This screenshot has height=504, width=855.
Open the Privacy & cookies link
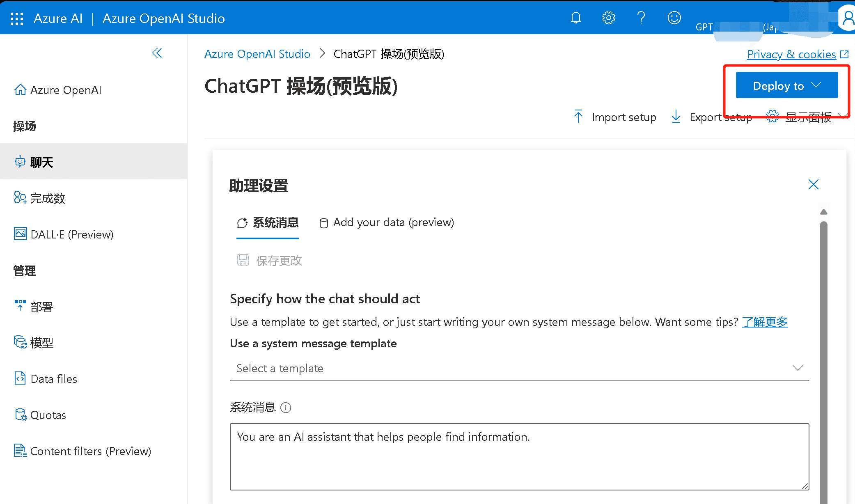[x=792, y=54]
